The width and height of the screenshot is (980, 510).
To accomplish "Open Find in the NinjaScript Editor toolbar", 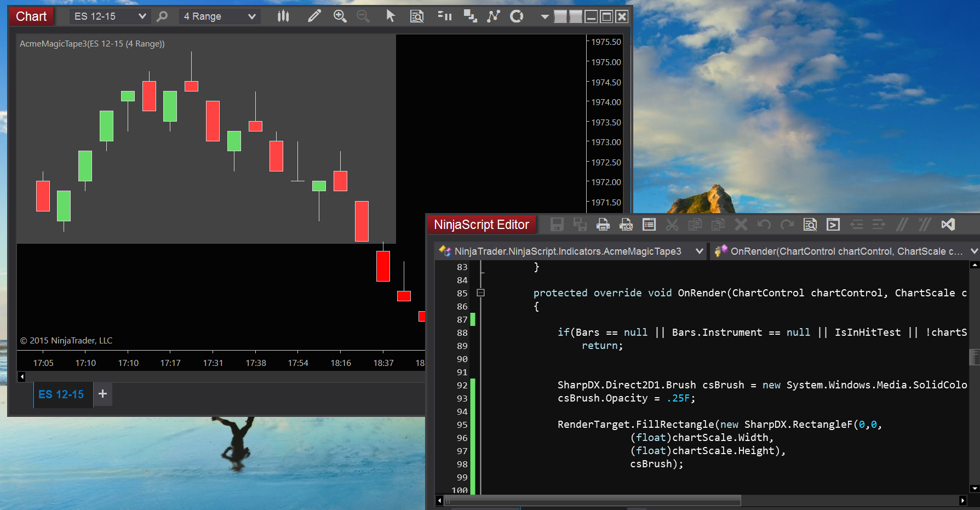I will coord(810,225).
